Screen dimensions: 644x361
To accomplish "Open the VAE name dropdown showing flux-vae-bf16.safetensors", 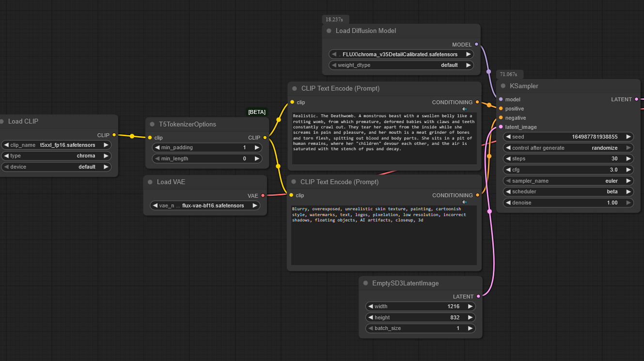I will (205, 205).
